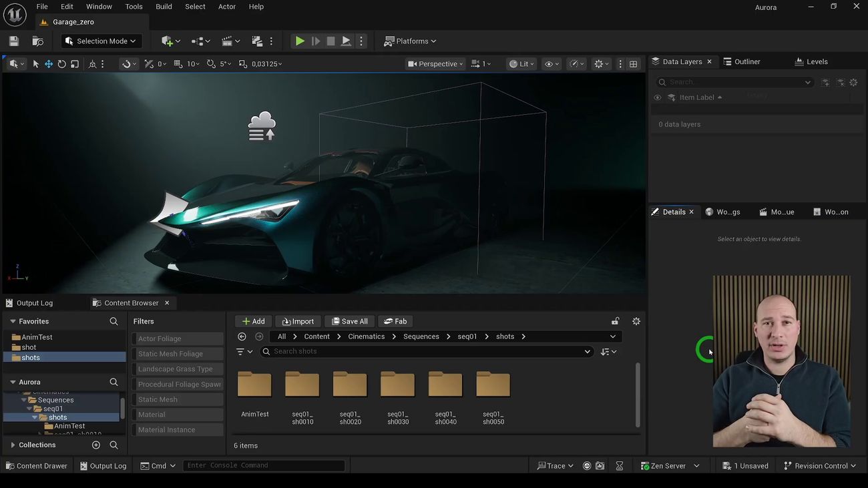Click the green Play button in toolbar
Viewport: 868px width, 488px height.
tap(300, 41)
